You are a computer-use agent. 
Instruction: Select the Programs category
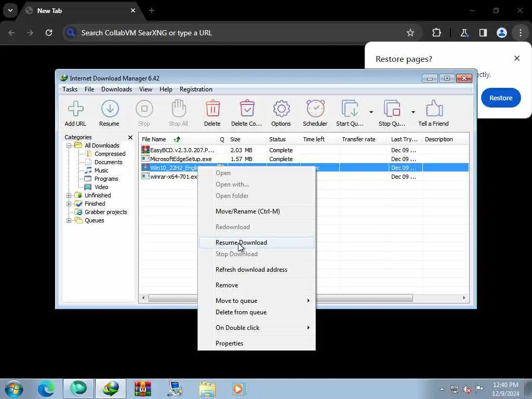tap(106, 179)
